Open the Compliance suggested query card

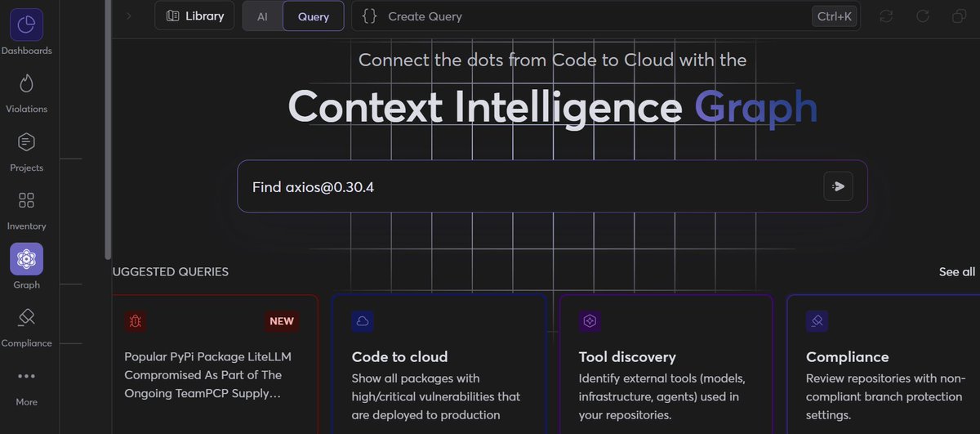pyautogui.click(x=884, y=365)
